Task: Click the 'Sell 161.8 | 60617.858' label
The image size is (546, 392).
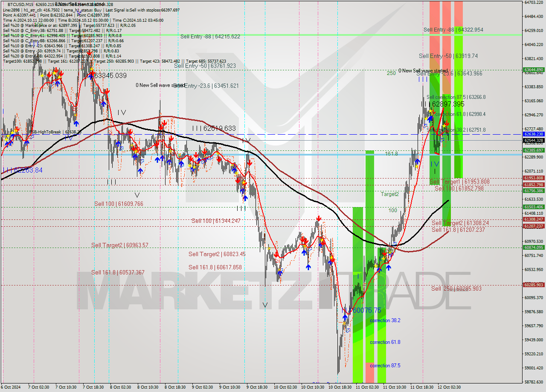Action: 215,268
